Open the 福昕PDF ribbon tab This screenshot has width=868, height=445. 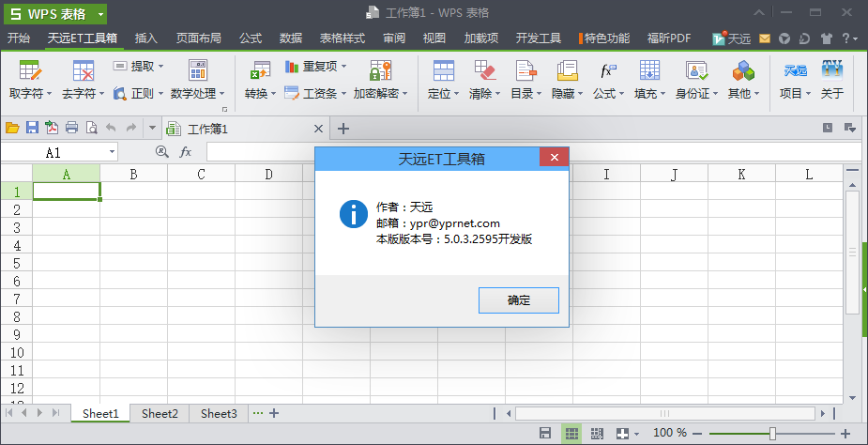(669, 38)
